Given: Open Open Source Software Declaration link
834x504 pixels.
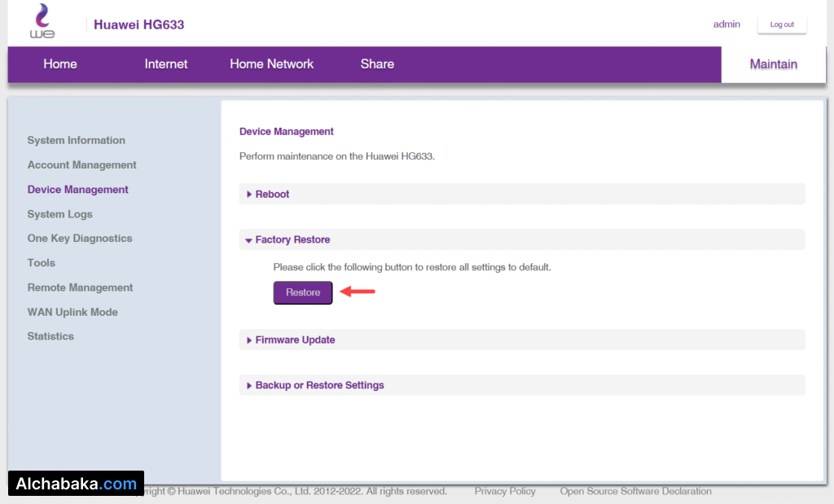Looking at the screenshot, I should [x=635, y=492].
